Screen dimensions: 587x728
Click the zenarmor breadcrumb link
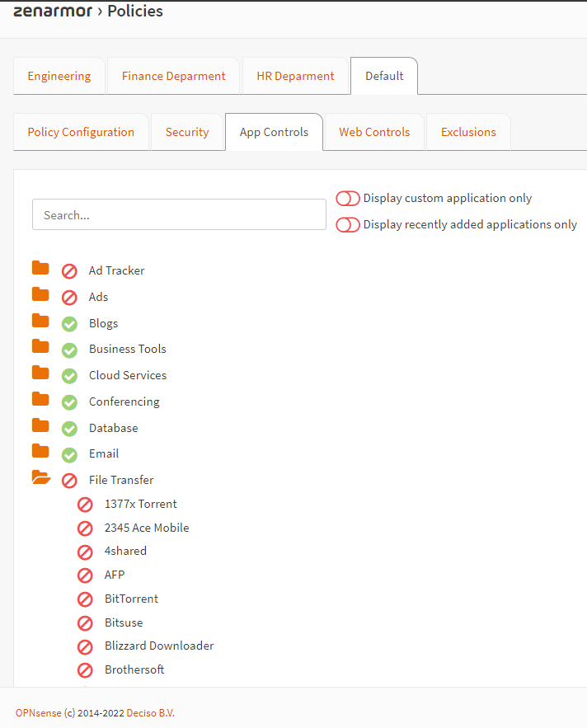(52, 11)
